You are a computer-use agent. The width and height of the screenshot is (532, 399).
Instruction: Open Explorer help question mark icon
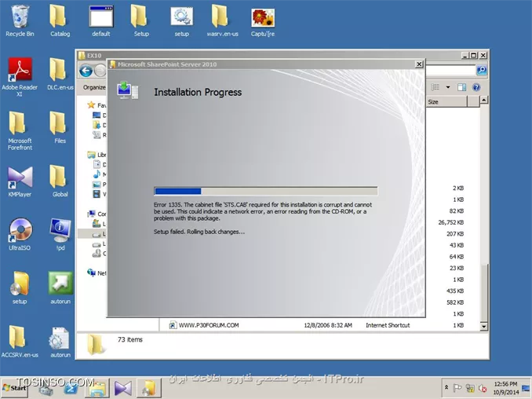click(x=476, y=87)
